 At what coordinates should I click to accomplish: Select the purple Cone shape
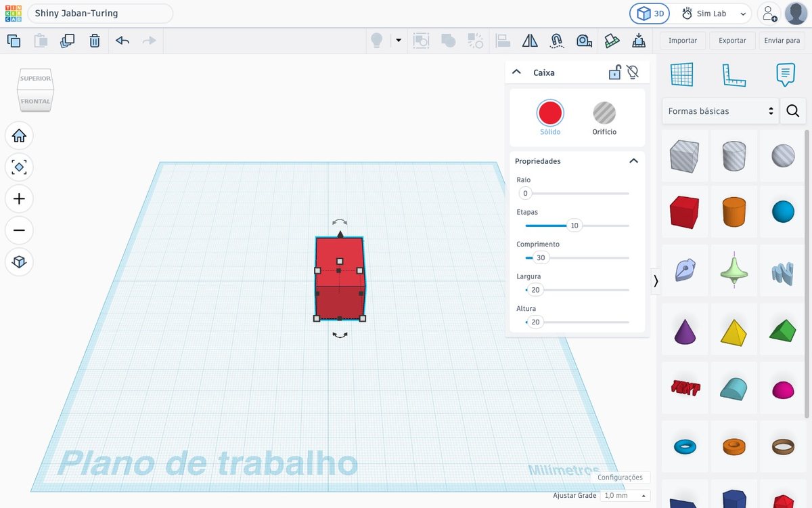tap(684, 331)
